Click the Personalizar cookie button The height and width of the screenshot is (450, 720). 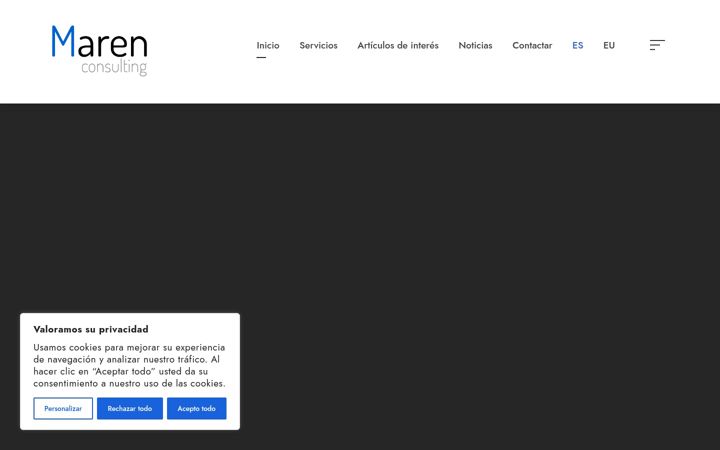[63, 408]
